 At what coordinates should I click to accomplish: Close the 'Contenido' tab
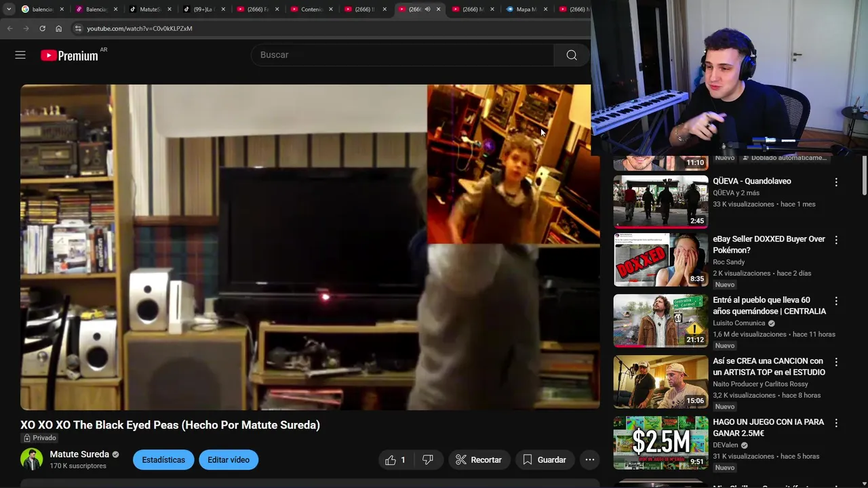332,9
